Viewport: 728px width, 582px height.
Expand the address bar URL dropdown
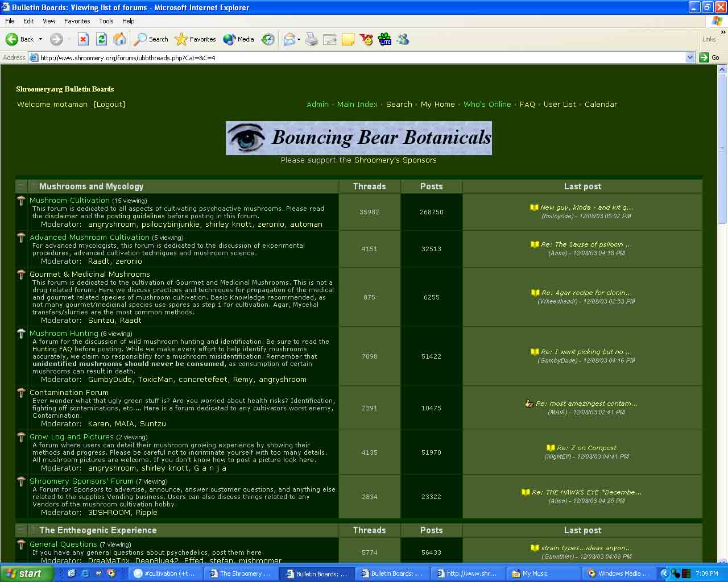tap(690, 57)
